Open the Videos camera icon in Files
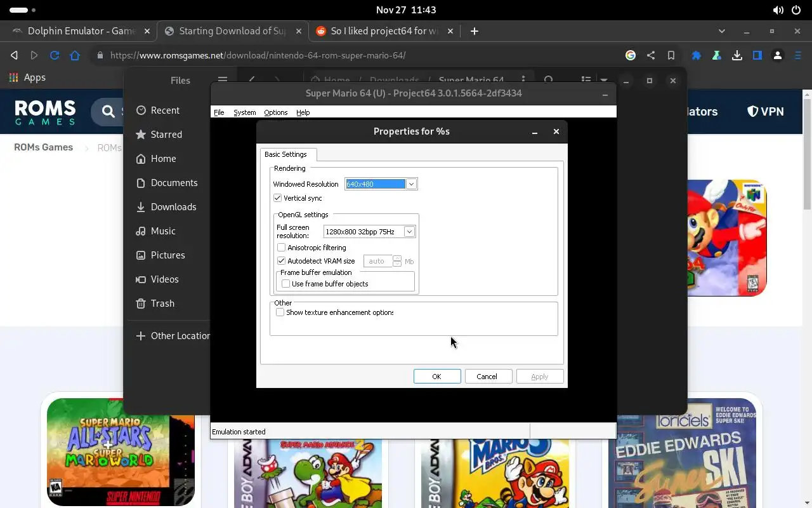The height and width of the screenshot is (508, 812). (x=141, y=279)
